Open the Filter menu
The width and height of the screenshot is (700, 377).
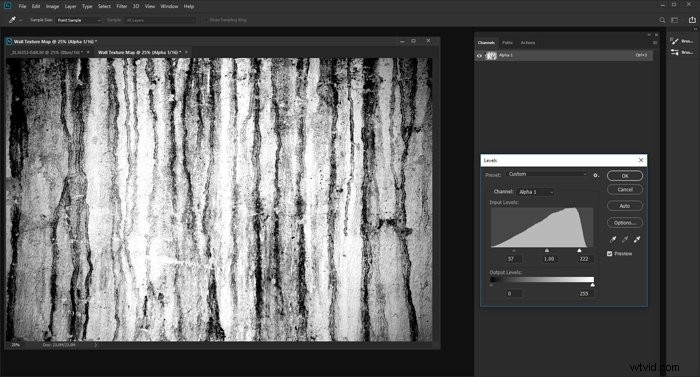[122, 6]
